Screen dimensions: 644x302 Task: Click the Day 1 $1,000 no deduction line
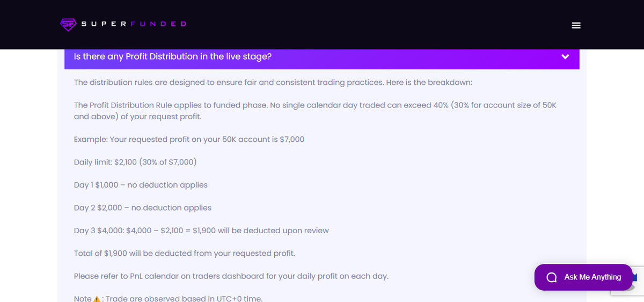click(x=141, y=185)
